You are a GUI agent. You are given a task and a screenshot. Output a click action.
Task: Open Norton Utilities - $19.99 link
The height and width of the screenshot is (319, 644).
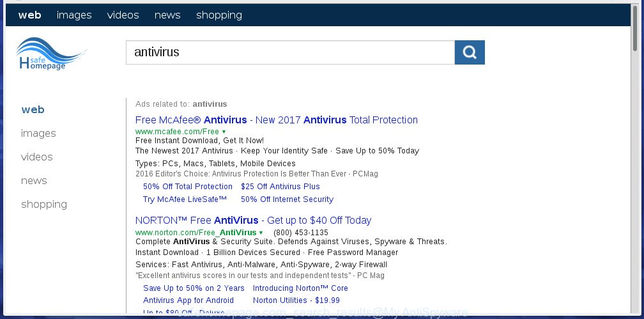coord(296,300)
